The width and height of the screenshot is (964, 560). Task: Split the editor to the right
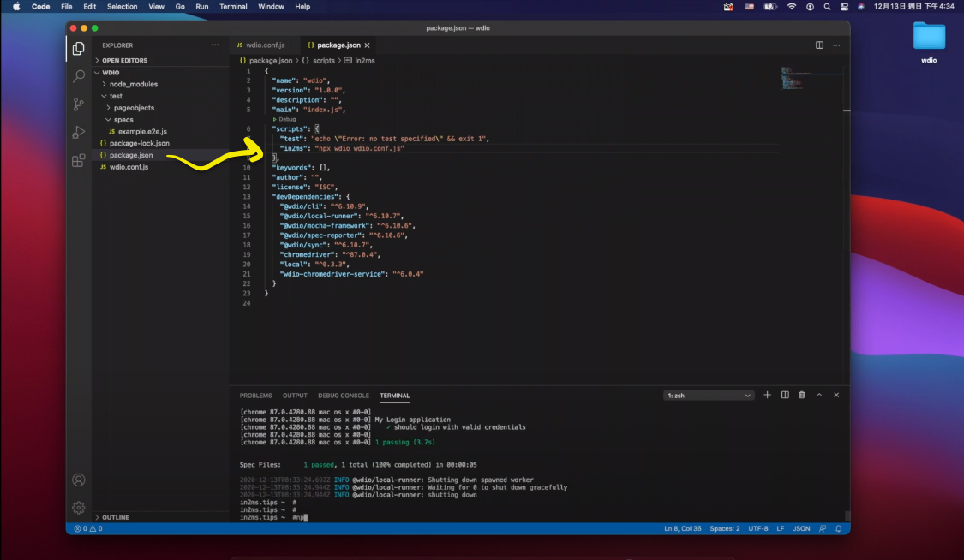coord(819,45)
